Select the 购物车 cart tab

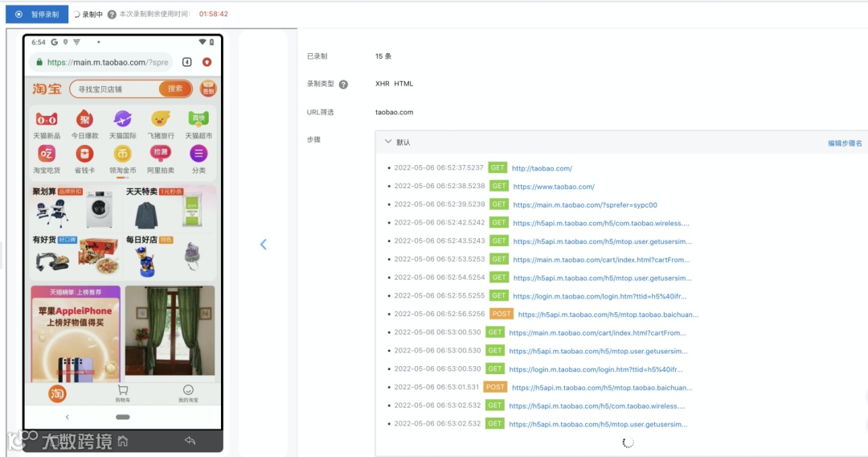click(123, 394)
